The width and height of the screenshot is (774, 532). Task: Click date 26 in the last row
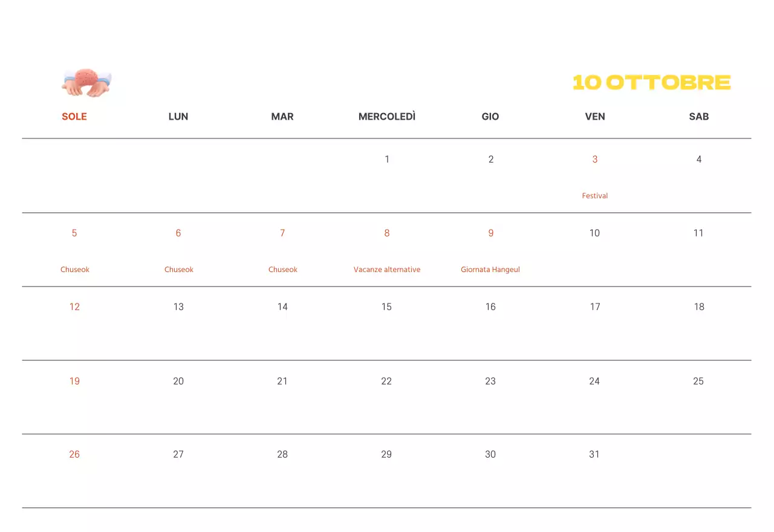(74, 455)
